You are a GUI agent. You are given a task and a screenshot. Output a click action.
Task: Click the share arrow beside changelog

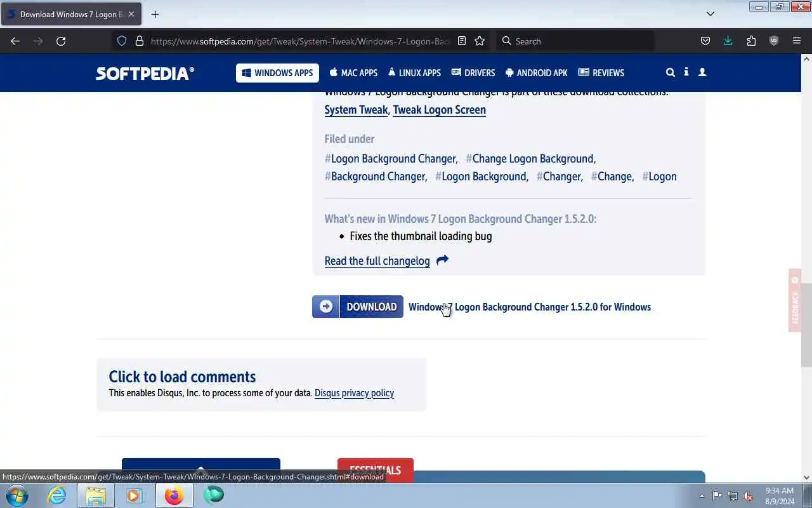point(442,260)
